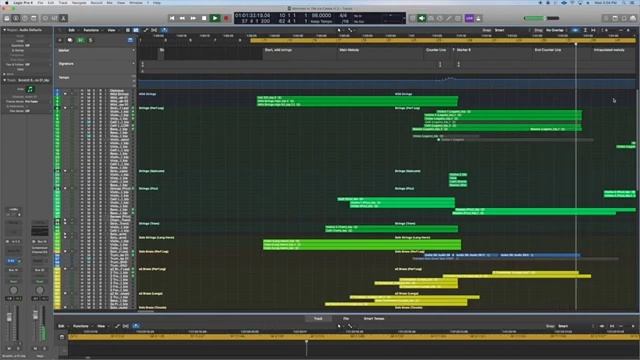Expand the Strings (Perf Leg) track stack
The image size is (640, 360).
[x=65, y=108]
